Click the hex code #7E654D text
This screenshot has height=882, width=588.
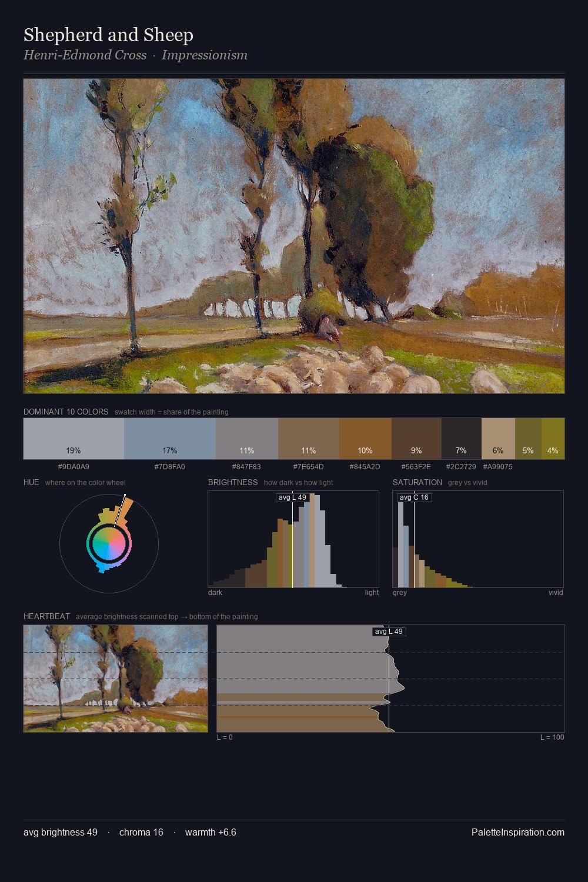[309, 467]
